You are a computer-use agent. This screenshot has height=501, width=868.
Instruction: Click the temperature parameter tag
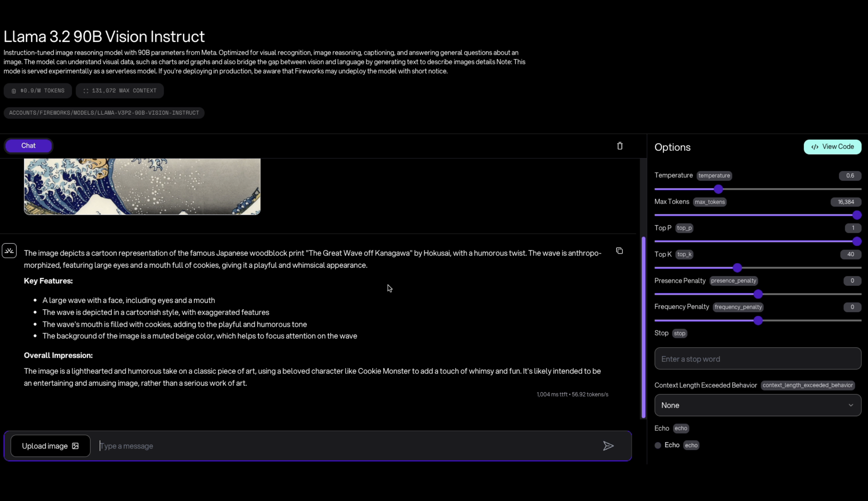point(714,176)
